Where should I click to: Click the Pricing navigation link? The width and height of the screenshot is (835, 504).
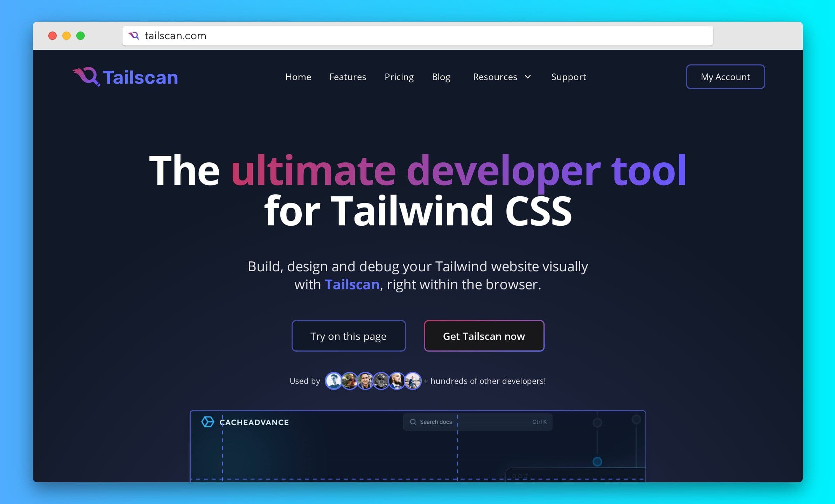point(399,76)
